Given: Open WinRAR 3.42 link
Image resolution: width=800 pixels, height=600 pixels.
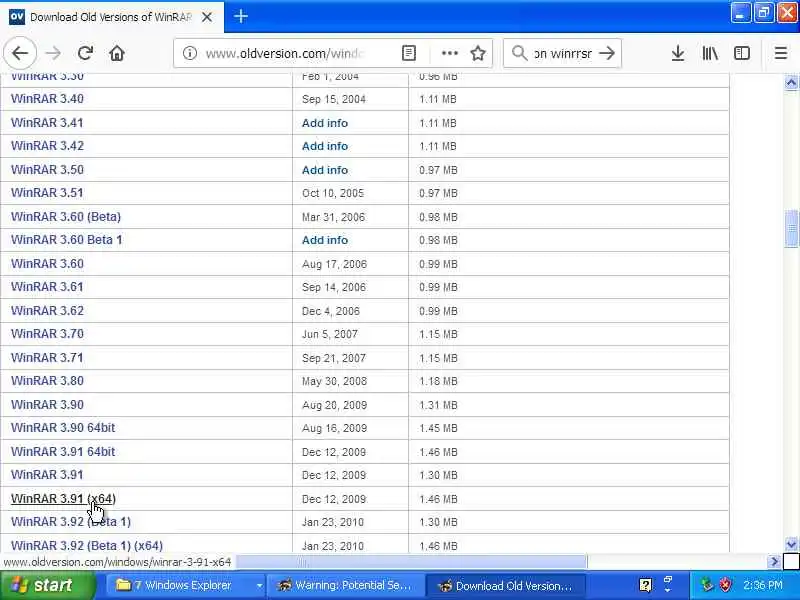Looking at the screenshot, I should [47, 146].
